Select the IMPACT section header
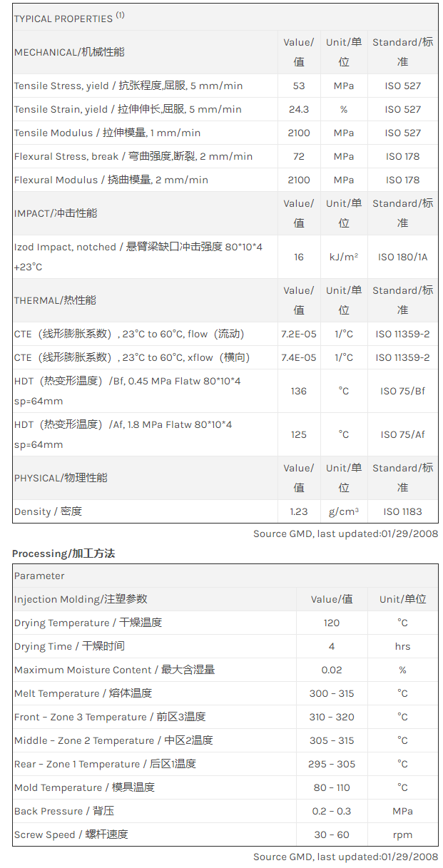The image size is (443, 868). click(56, 213)
